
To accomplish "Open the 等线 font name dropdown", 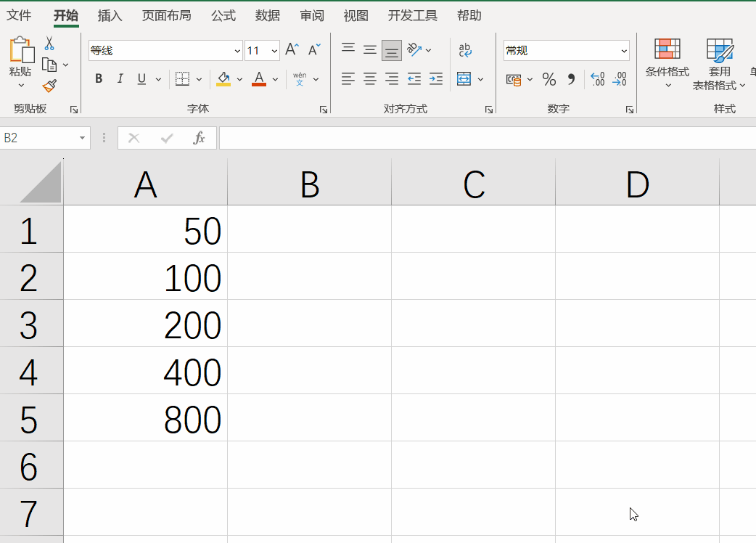I will pyautogui.click(x=237, y=51).
